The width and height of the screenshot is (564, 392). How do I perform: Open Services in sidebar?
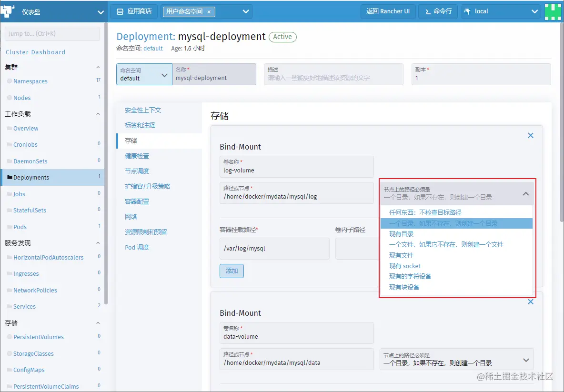tap(24, 306)
